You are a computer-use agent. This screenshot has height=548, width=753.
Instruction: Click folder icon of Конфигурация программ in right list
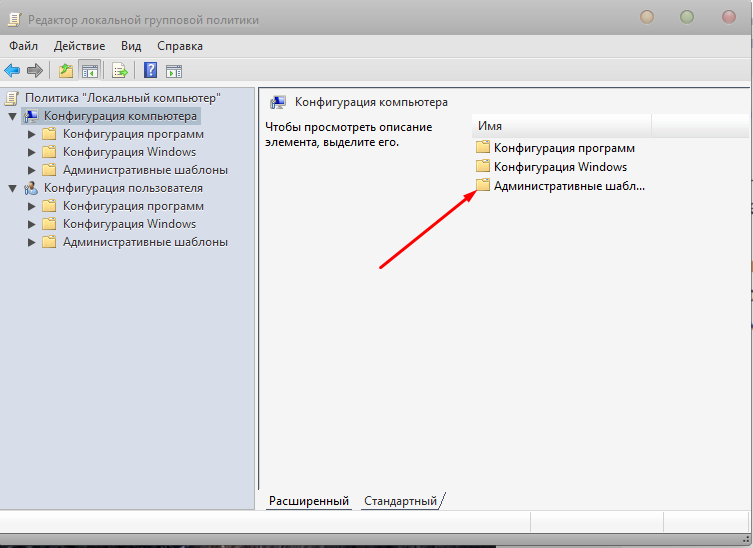tap(483, 147)
